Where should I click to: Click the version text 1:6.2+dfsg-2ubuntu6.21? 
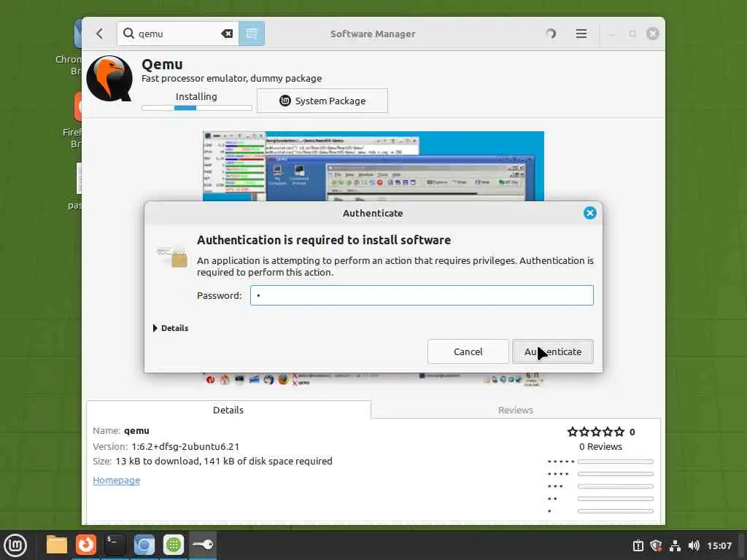click(185, 447)
